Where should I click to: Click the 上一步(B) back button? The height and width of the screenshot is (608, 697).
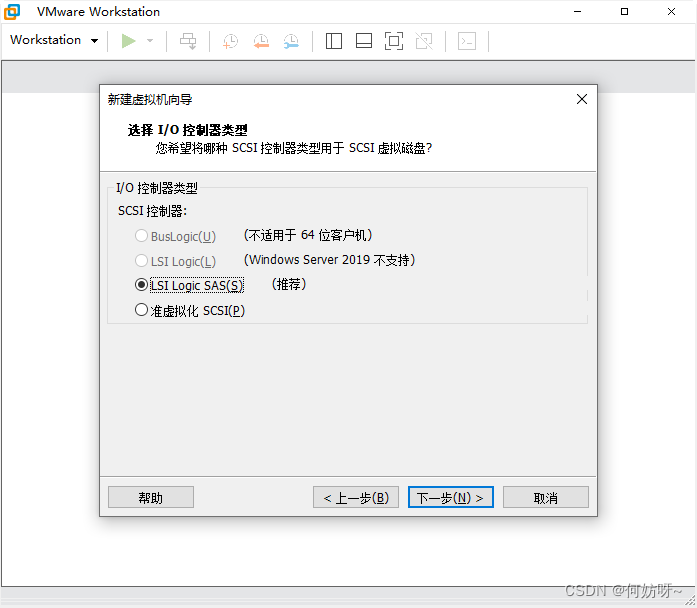coord(356,497)
